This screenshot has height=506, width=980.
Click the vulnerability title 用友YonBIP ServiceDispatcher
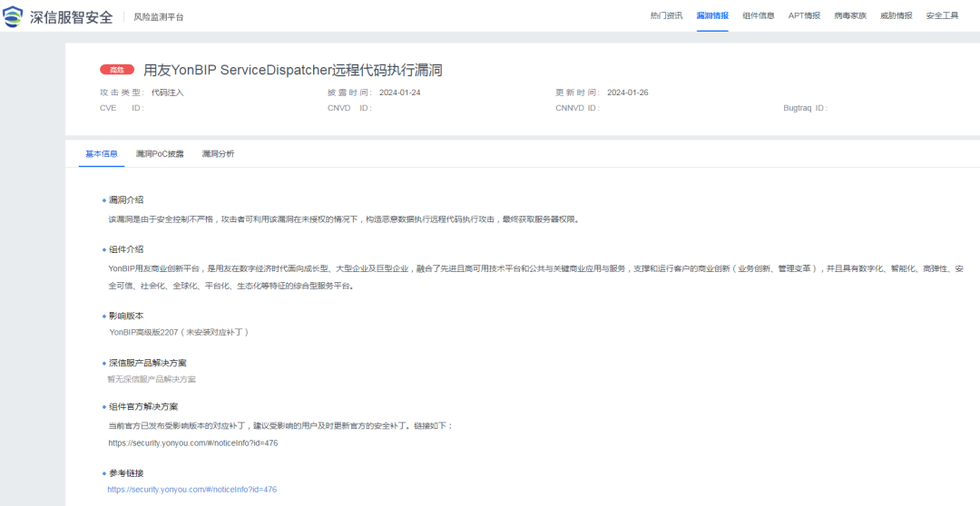[293, 70]
